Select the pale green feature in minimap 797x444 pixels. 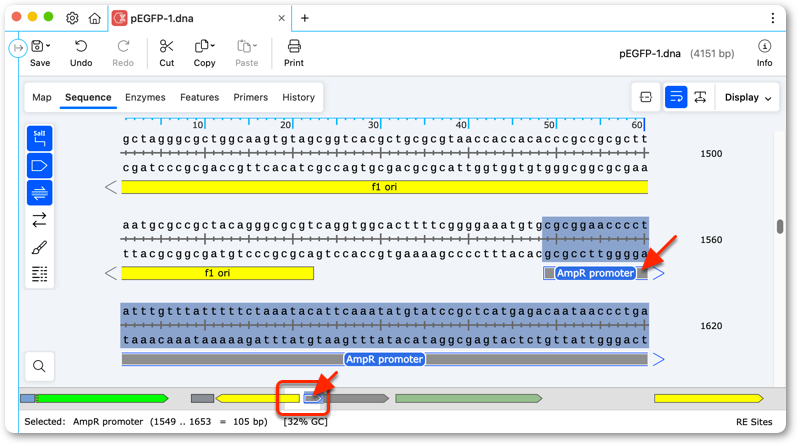pyautogui.click(x=468, y=398)
